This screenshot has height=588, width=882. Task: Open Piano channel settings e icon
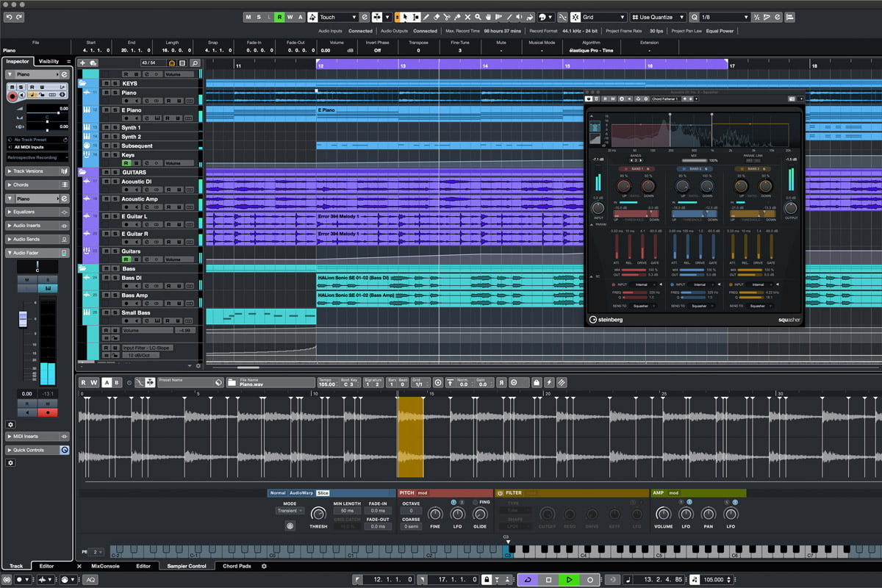pos(64,75)
